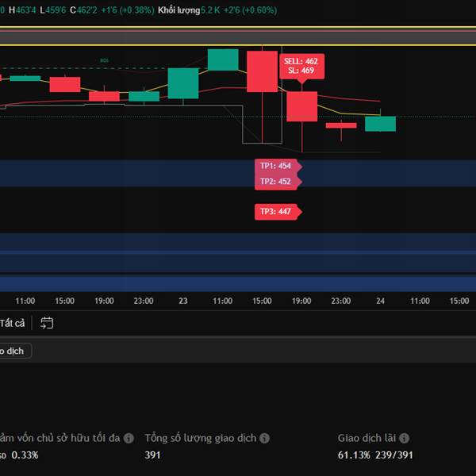Click the '24' date label on time axis
This screenshot has height=476, width=476.
point(380,301)
